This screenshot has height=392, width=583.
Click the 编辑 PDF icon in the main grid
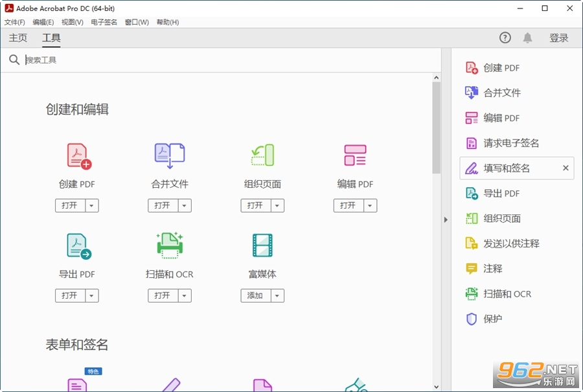[355, 155]
